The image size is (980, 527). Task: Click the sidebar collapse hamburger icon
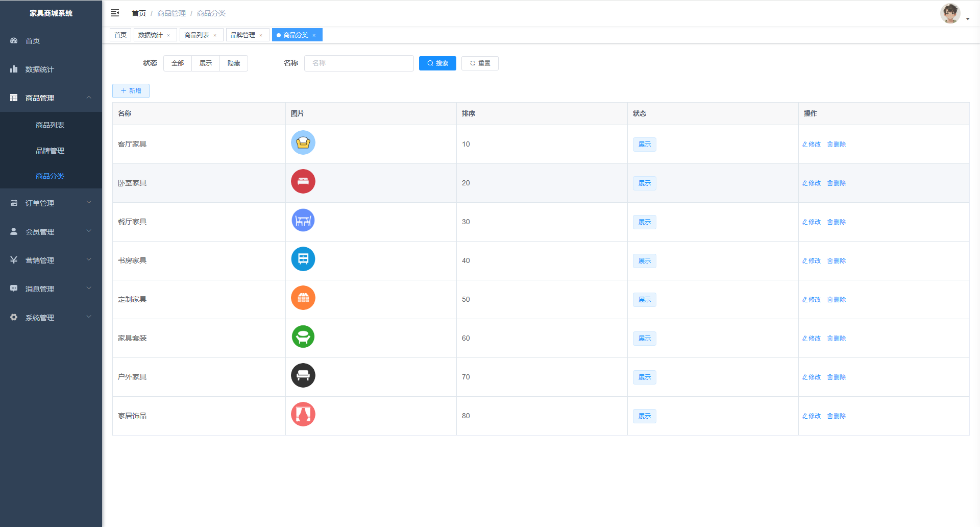[x=115, y=13]
